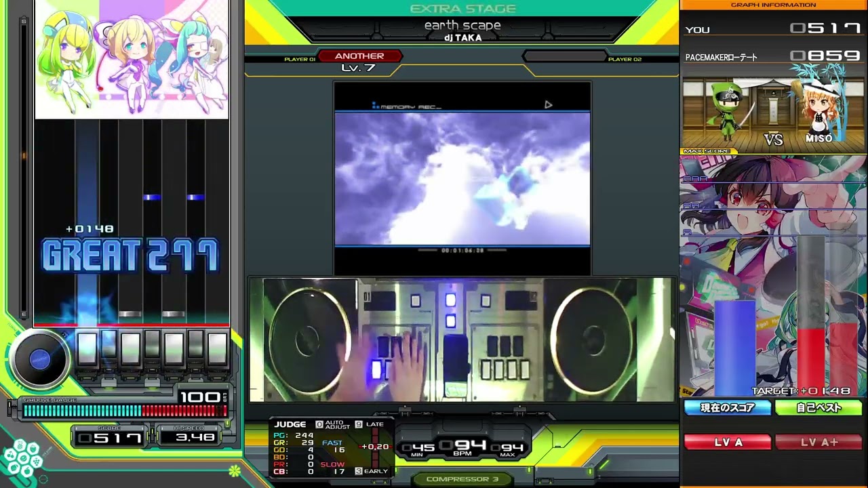Click the COMPRESSOR 3 effect label

tap(462, 479)
